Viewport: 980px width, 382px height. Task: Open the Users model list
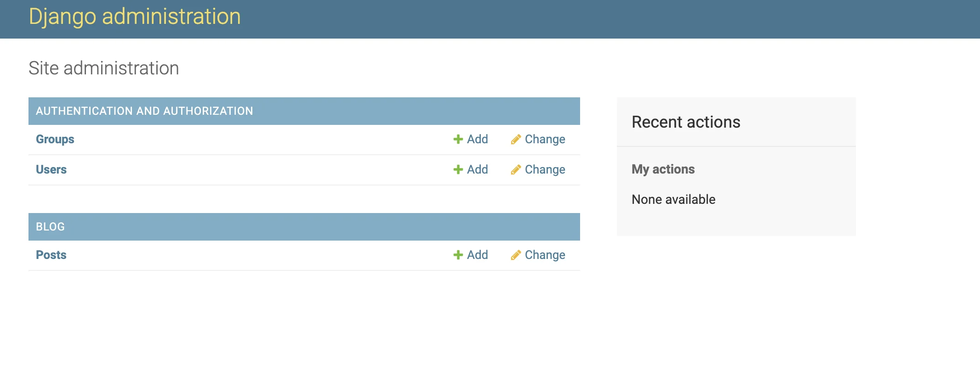(x=51, y=169)
